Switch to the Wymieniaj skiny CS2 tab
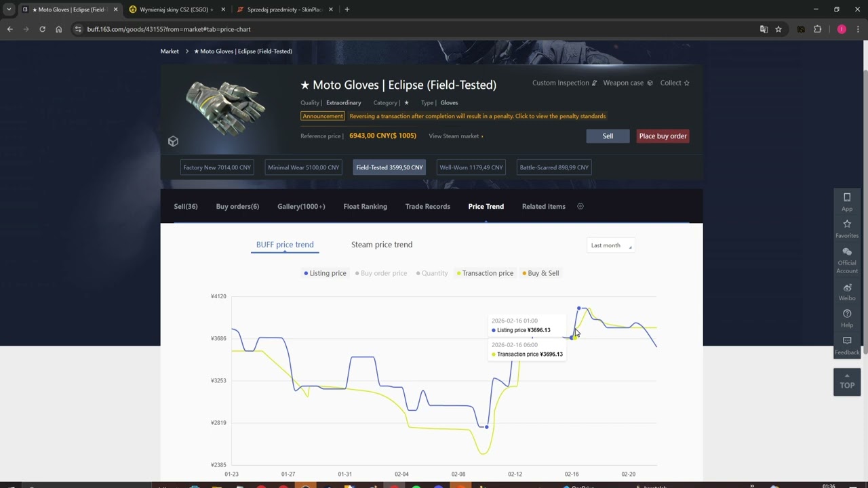The height and width of the screenshot is (488, 868). pyautogui.click(x=176, y=9)
